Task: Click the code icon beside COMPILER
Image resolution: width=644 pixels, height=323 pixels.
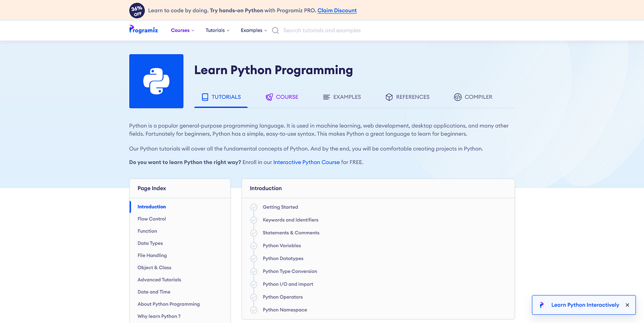Action: 458,97
